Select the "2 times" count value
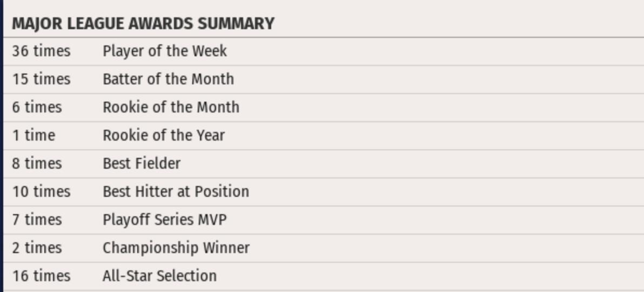The image size is (644, 292). pyautogui.click(x=37, y=248)
